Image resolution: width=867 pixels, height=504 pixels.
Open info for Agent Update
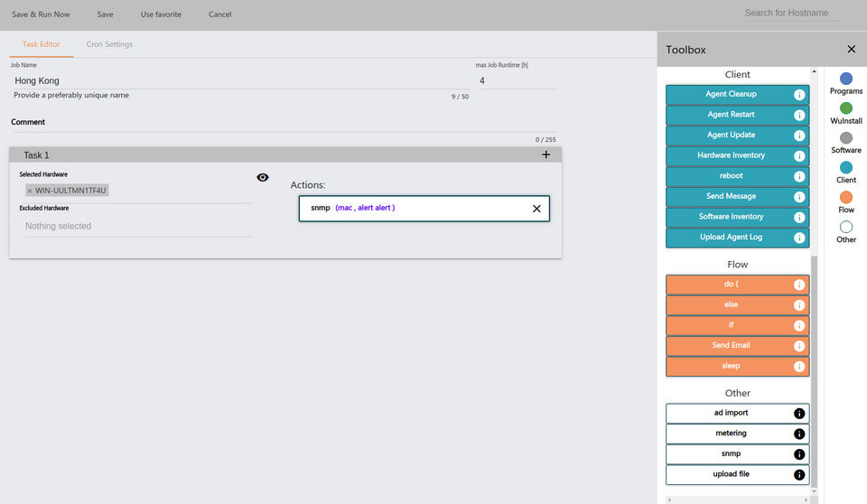point(799,135)
